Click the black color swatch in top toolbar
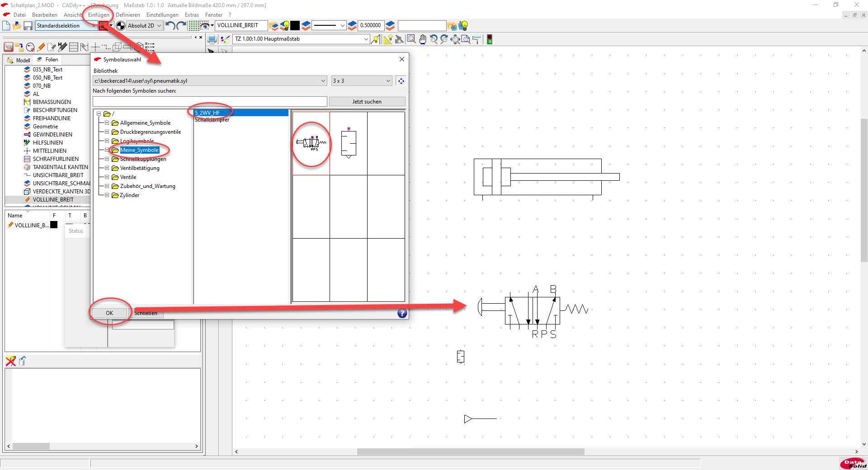The height and width of the screenshot is (470, 868). point(295,26)
